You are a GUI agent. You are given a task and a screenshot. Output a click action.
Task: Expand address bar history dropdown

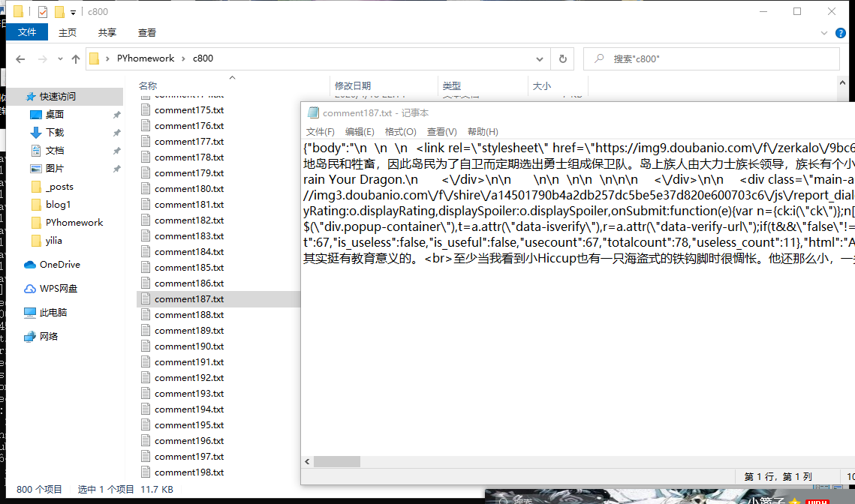539,58
